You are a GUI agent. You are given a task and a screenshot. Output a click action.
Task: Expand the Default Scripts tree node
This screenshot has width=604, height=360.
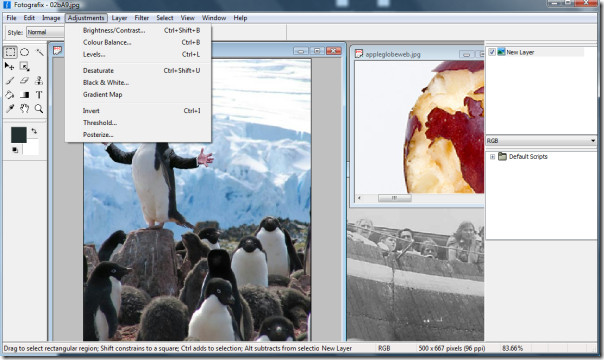[x=492, y=157]
